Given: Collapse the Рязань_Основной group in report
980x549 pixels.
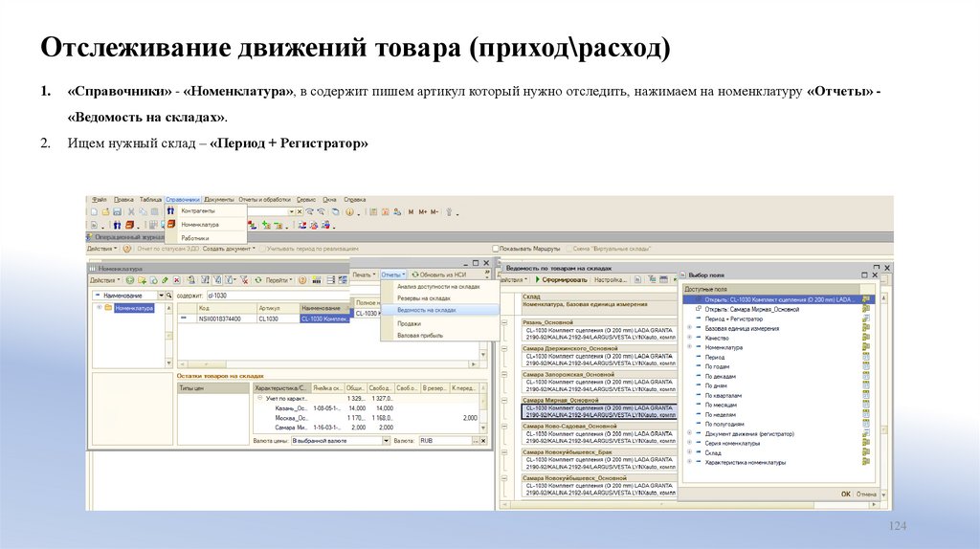Looking at the screenshot, I should coord(504,323).
